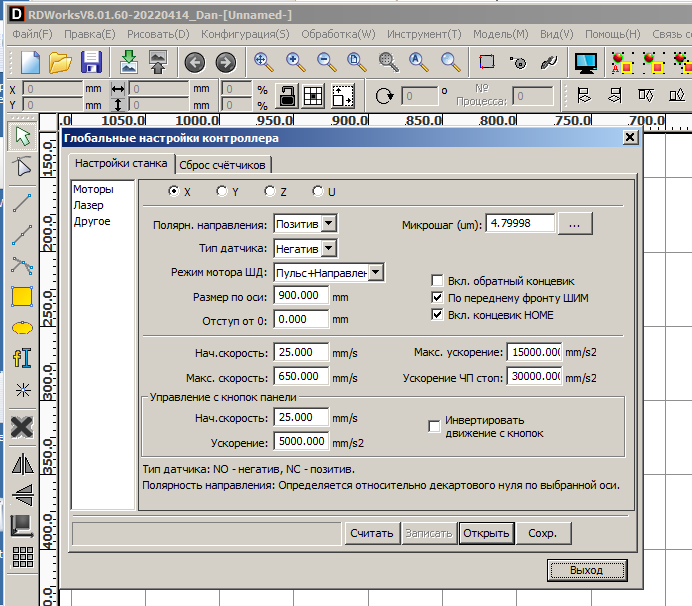The image size is (692, 606).
Task: Select the rectangle drawing tool
Action: (x=22, y=297)
